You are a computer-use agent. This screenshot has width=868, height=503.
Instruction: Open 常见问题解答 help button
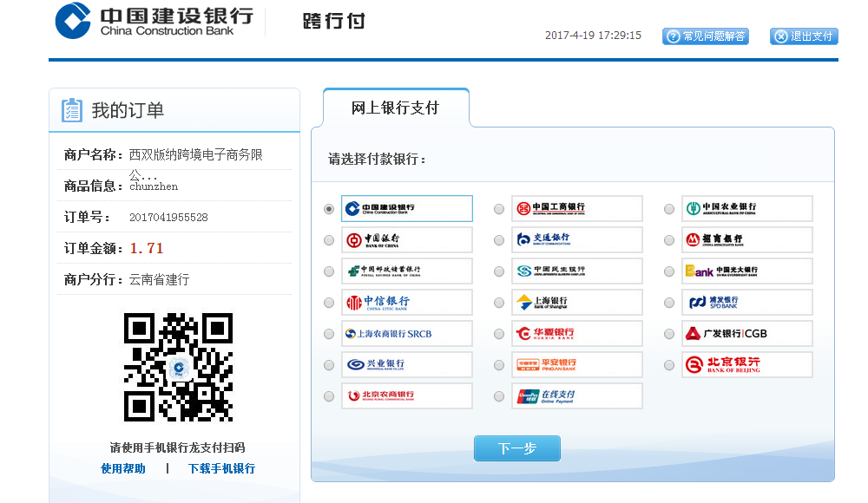click(706, 36)
